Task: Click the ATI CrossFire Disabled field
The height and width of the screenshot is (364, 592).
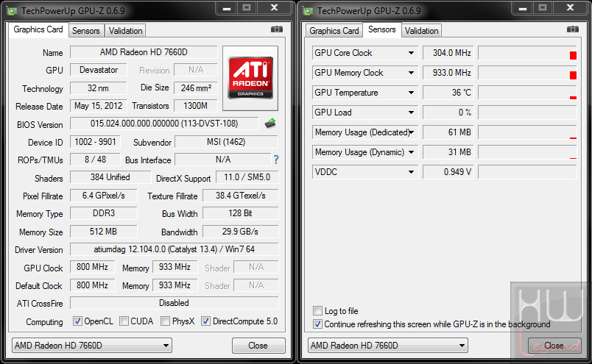Action: pos(175,303)
